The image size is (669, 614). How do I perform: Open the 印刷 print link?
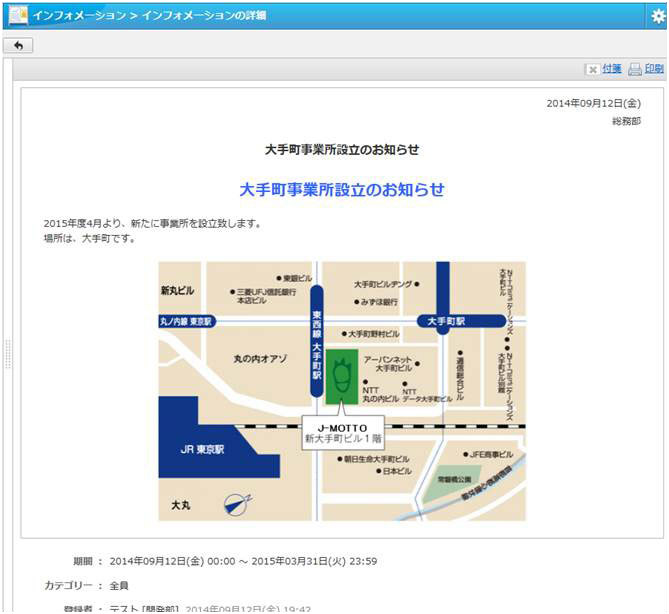[x=653, y=69]
